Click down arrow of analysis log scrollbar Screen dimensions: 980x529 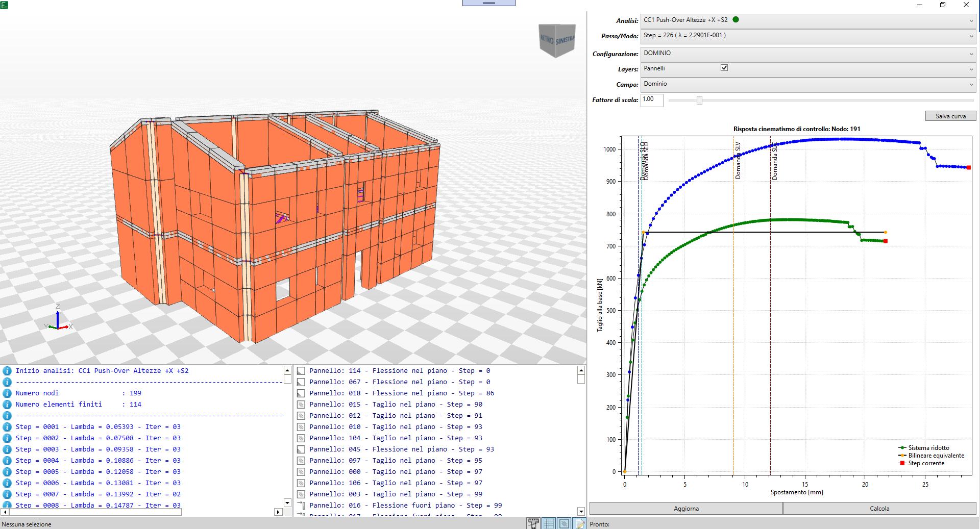tap(287, 503)
